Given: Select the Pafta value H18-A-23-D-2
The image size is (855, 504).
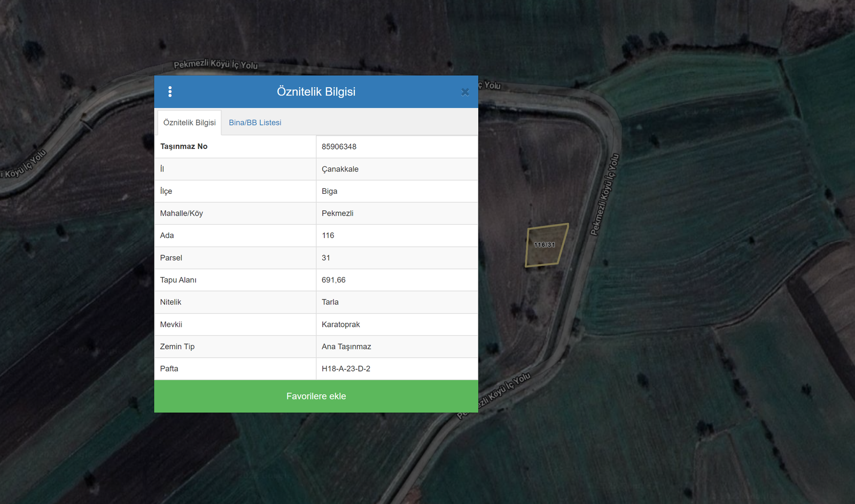Looking at the screenshot, I should tap(346, 369).
